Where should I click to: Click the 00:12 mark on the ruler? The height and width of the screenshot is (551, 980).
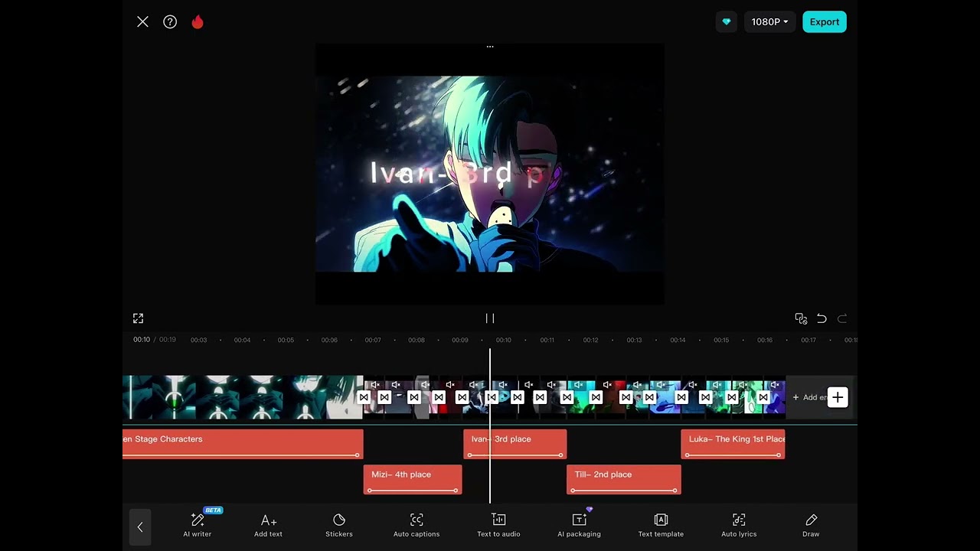coord(590,340)
